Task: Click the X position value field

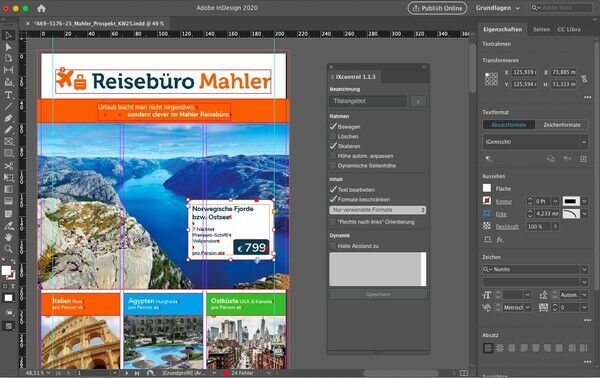Action: 525,72
